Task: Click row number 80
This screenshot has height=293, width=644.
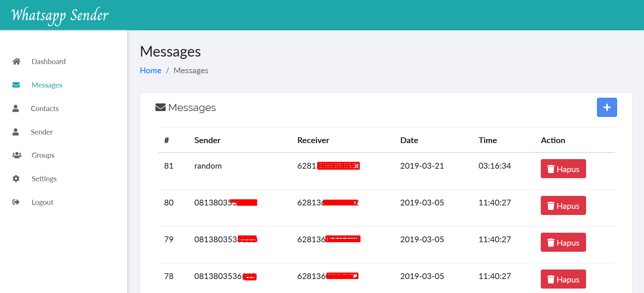Action: [x=169, y=203]
